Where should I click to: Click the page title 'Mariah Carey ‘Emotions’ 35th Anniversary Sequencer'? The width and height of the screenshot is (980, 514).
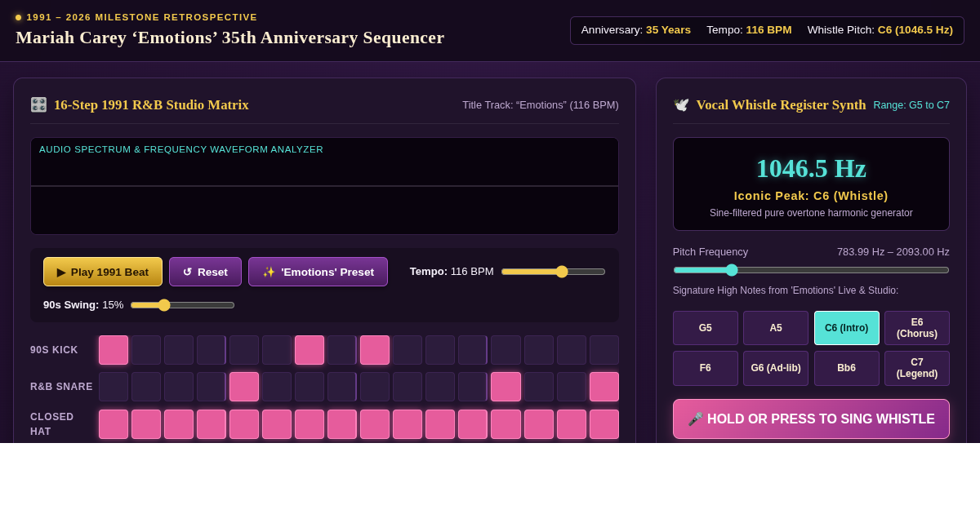(230, 38)
